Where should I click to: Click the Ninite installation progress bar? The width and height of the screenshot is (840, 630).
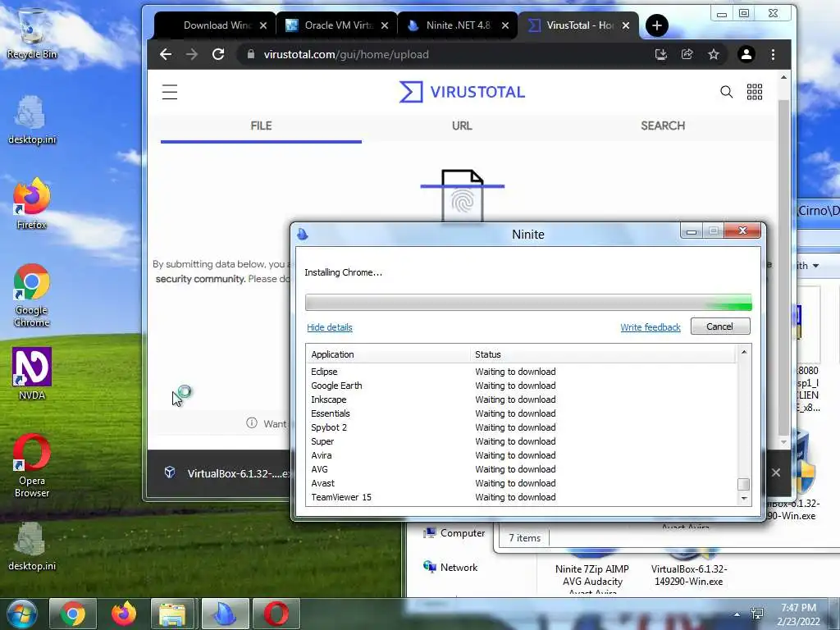coord(528,302)
